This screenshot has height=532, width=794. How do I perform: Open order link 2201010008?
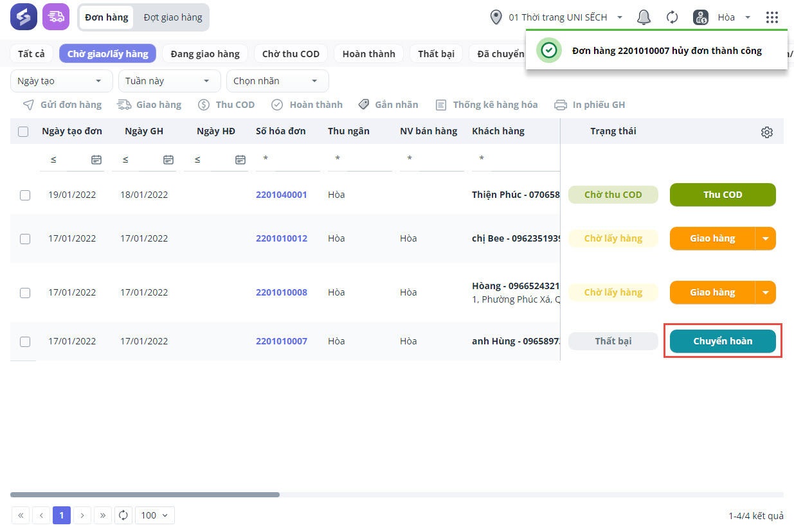pos(282,292)
